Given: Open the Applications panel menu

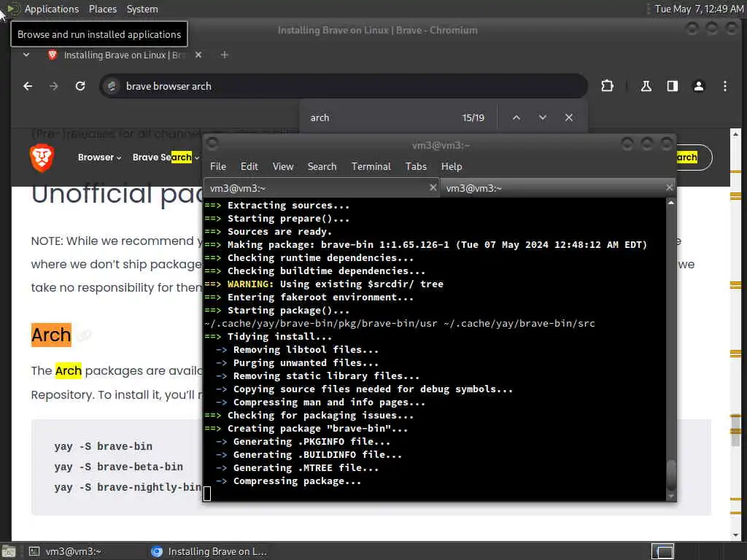Looking at the screenshot, I should tap(52, 9).
